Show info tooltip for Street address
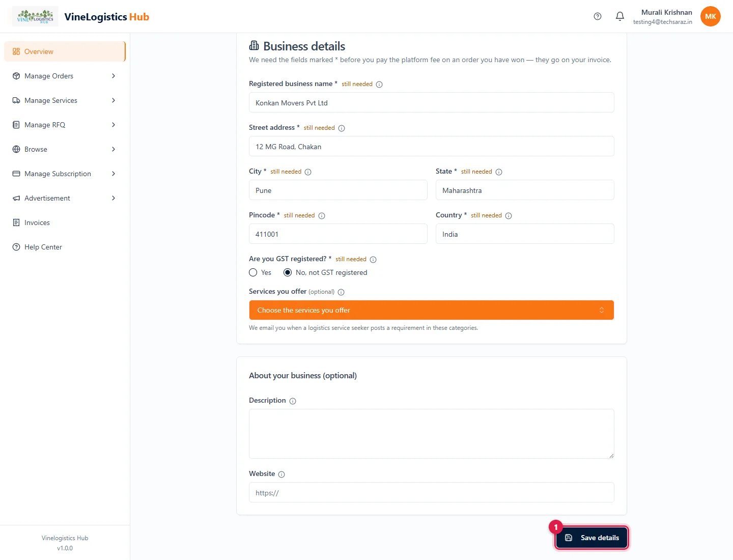 (x=342, y=128)
